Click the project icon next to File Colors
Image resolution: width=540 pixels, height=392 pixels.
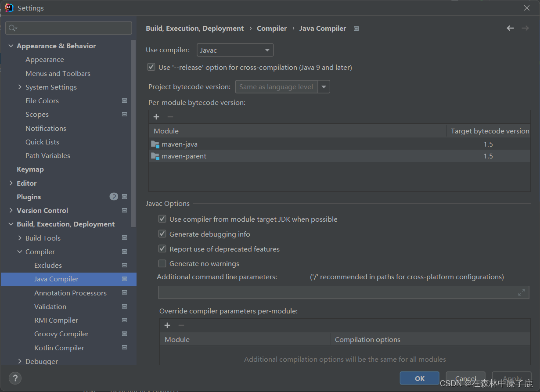(x=125, y=101)
